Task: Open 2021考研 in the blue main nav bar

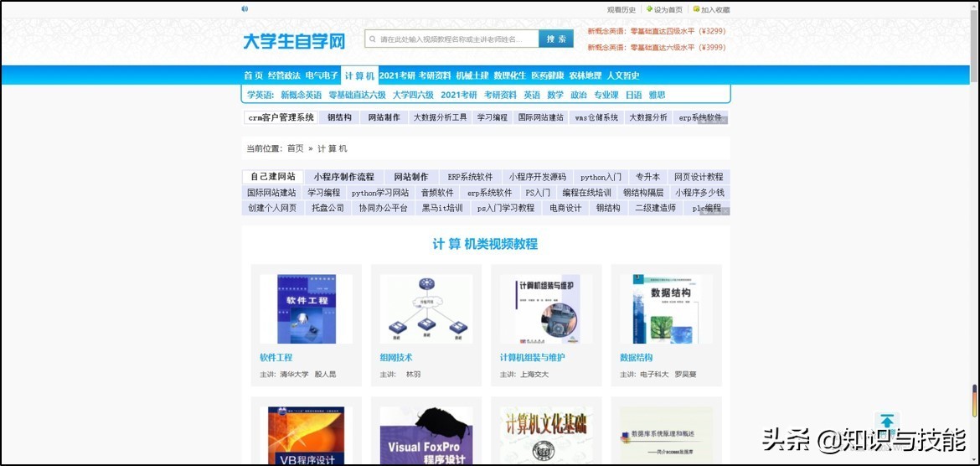Action: 397,75
